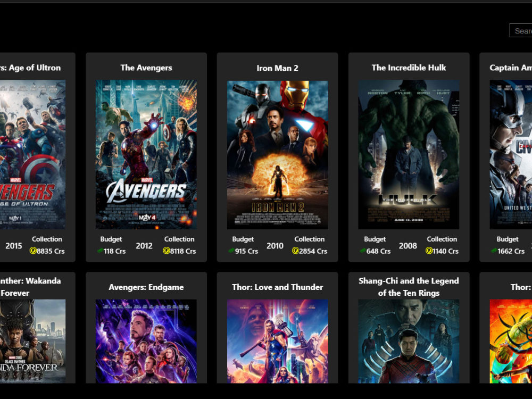Viewport: 532px width, 399px height.
Task: Open the Thor poster at the bottom right
Action: pos(511,342)
